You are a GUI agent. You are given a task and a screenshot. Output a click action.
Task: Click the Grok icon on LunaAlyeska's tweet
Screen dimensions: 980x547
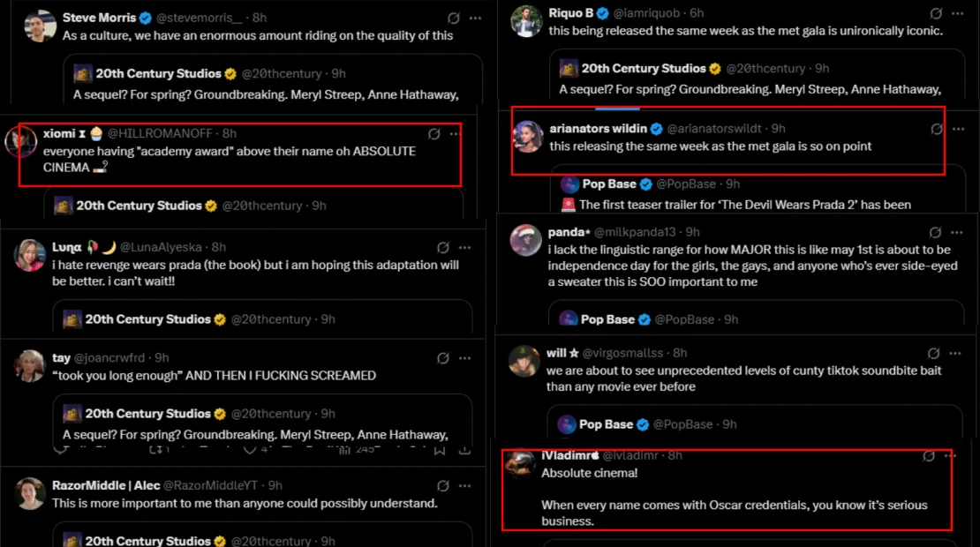click(x=444, y=247)
